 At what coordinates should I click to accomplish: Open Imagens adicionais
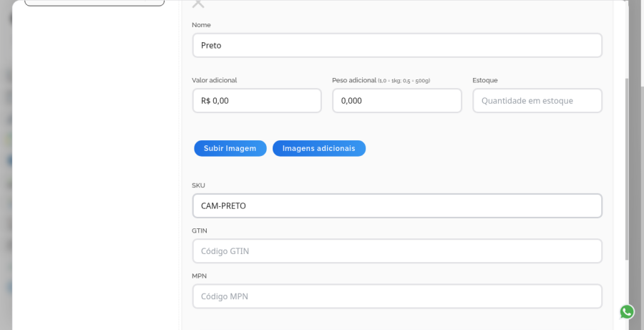point(318,148)
